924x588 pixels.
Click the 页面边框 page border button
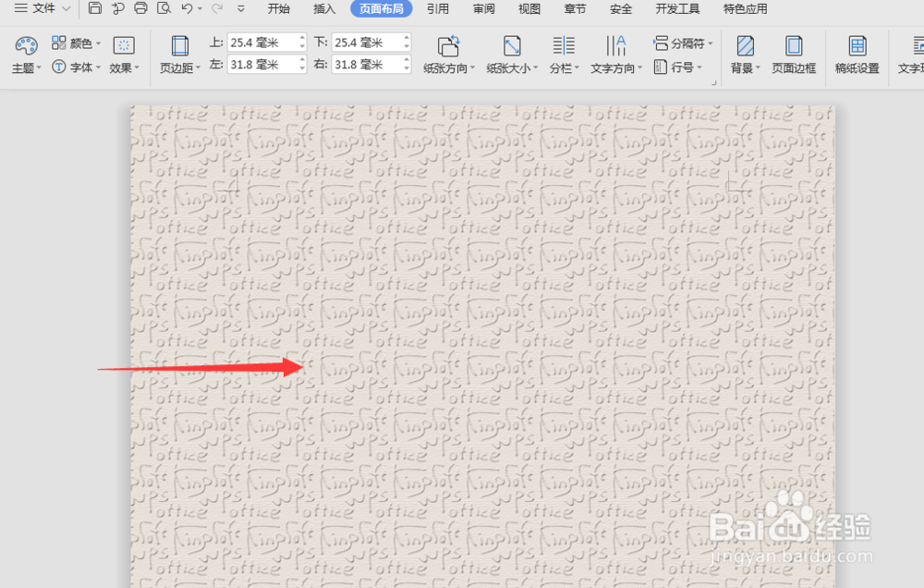coord(794,55)
